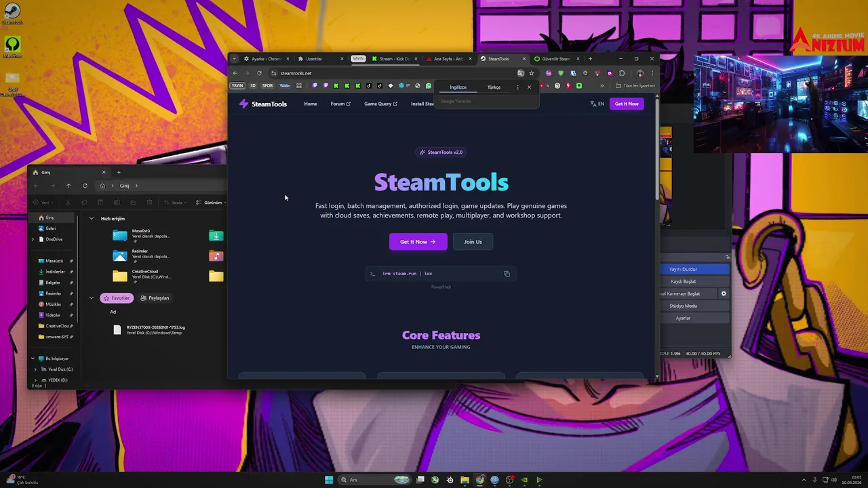Collapse Hızlı erişim section in Explorer
This screenshot has height=488, width=868.
click(x=92, y=218)
